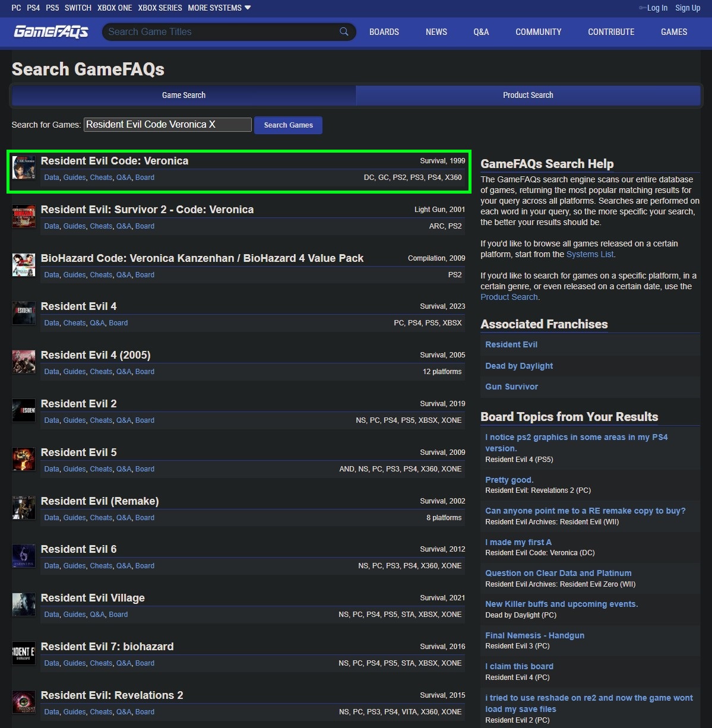Image resolution: width=712 pixels, height=728 pixels.
Task: Open the Dead by Daylight franchise link
Action: (x=519, y=366)
